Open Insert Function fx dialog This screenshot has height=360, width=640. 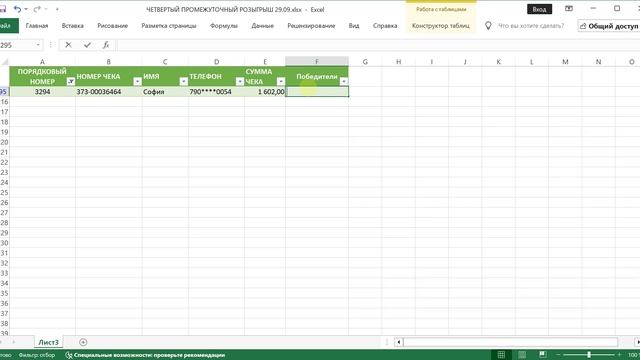pyautogui.click(x=106, y=45)
